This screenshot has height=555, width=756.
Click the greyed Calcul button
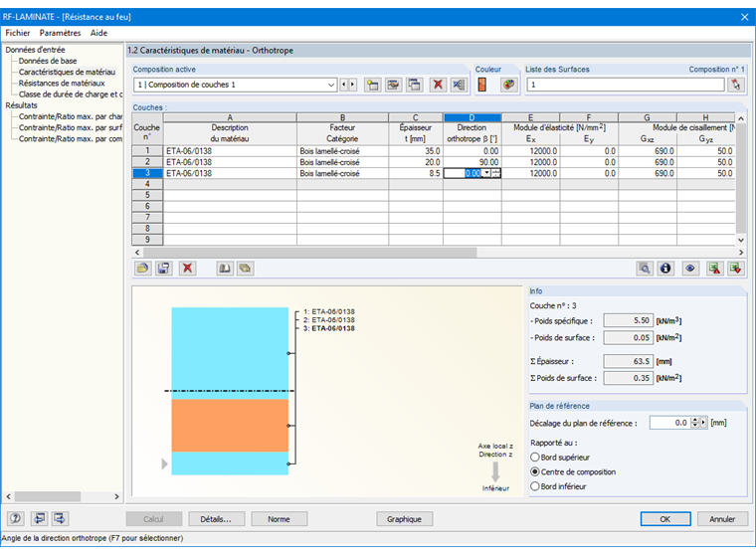[153, 519]
